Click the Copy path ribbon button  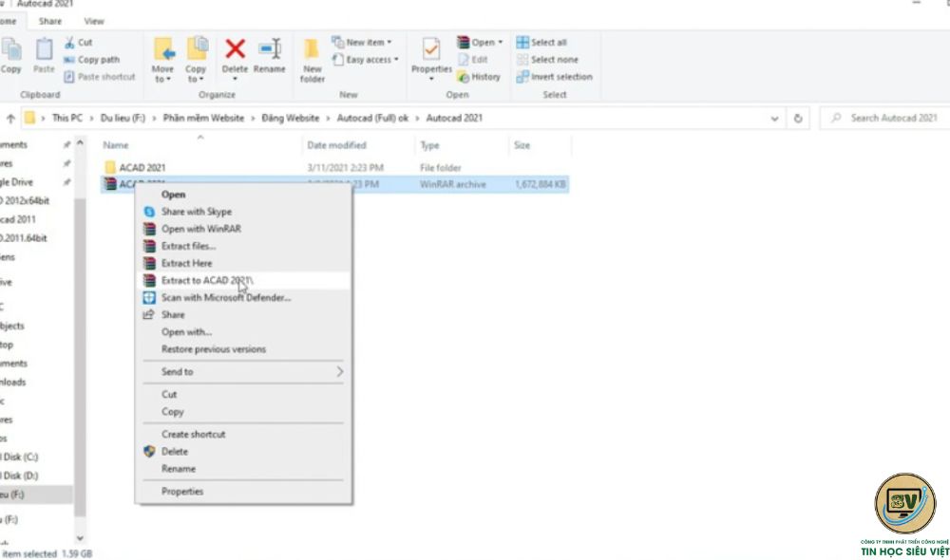point(91,60)
